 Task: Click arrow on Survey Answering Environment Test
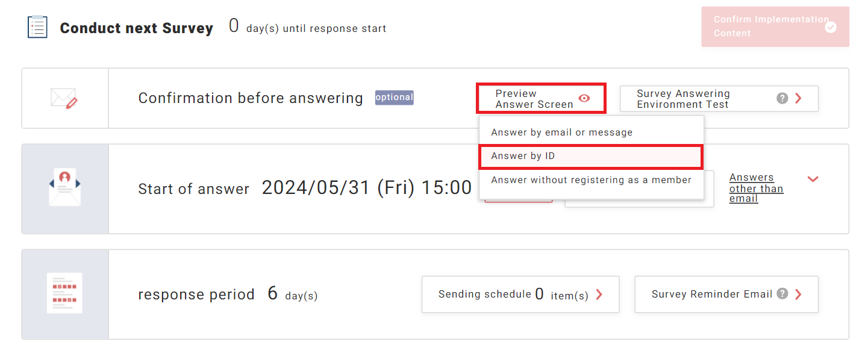799,98
